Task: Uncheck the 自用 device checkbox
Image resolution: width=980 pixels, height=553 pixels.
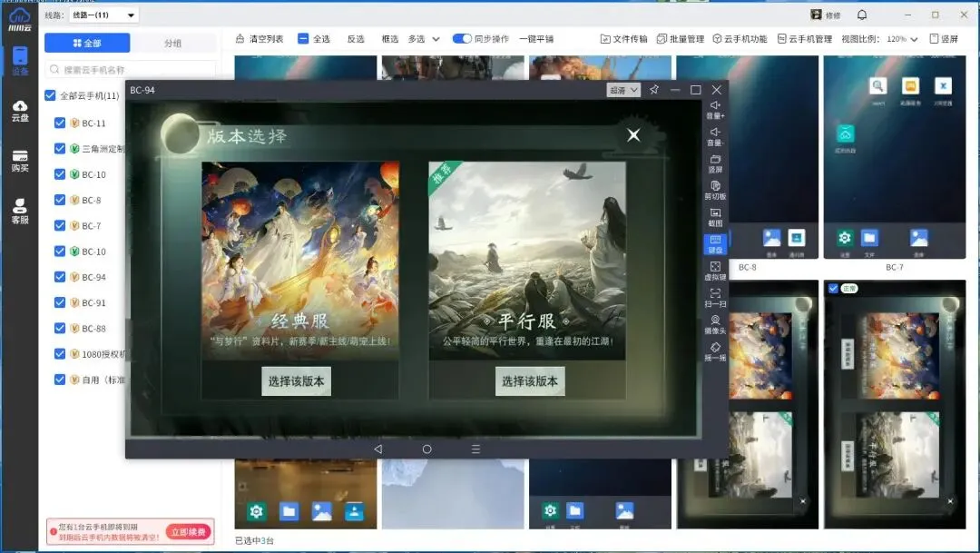Action: click(59, 379)
